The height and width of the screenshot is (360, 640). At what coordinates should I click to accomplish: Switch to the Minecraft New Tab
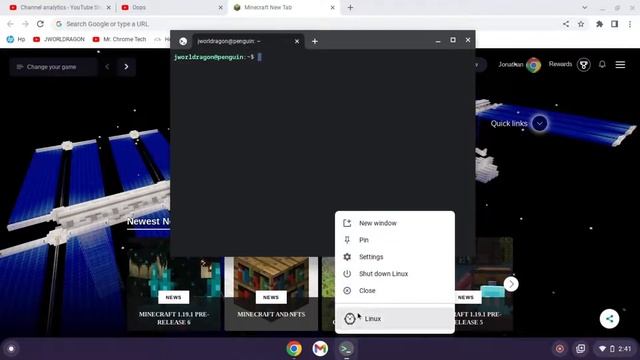pos(284,7)
